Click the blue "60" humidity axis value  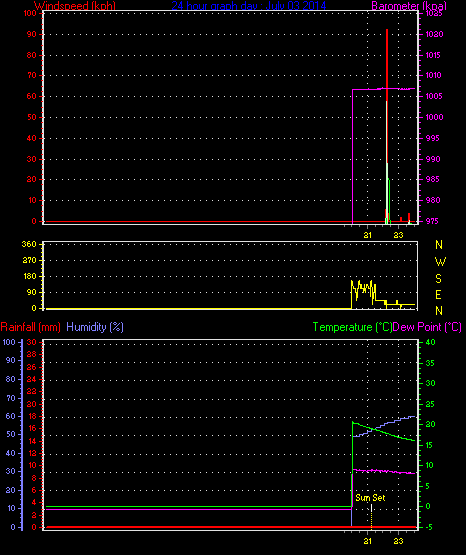click(x=11, y=416)
